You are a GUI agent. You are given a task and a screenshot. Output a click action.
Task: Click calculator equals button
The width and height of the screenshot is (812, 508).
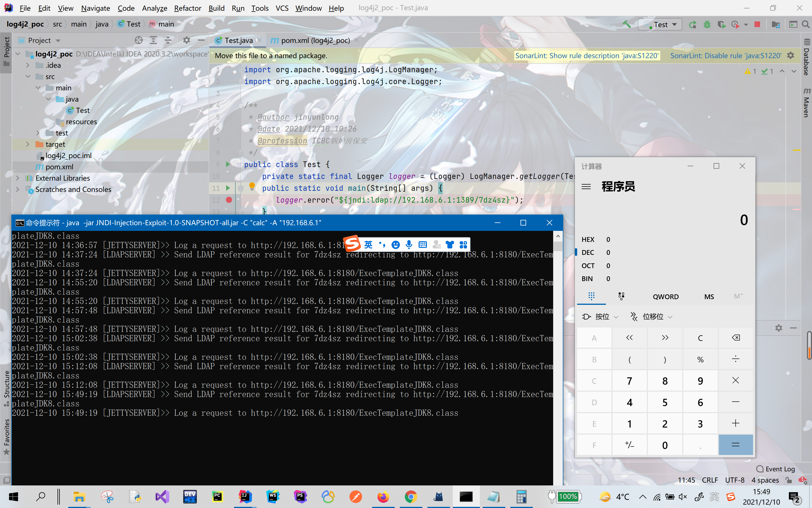(736, 445)
